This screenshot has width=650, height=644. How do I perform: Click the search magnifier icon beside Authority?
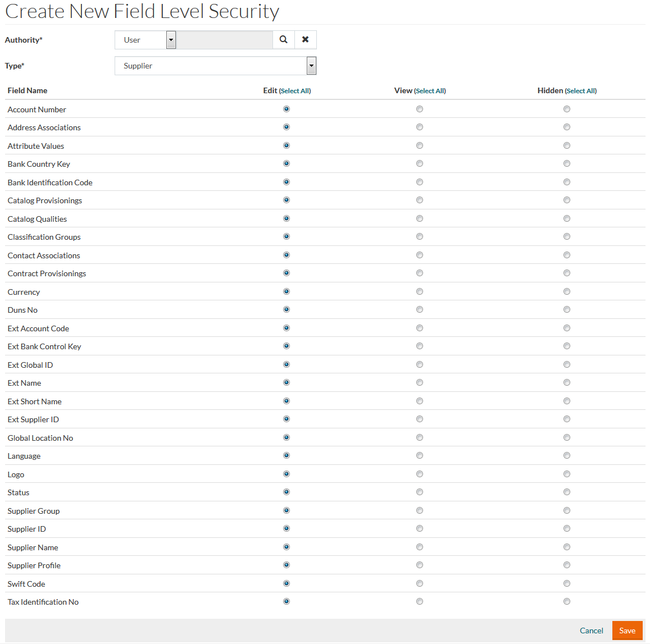[284, 40]
